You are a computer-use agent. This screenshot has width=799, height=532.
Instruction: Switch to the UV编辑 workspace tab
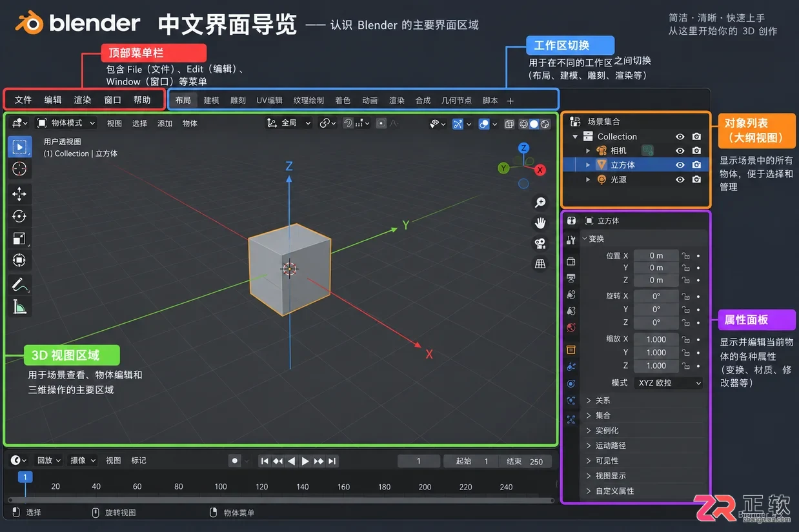click(x=270, y=101)
